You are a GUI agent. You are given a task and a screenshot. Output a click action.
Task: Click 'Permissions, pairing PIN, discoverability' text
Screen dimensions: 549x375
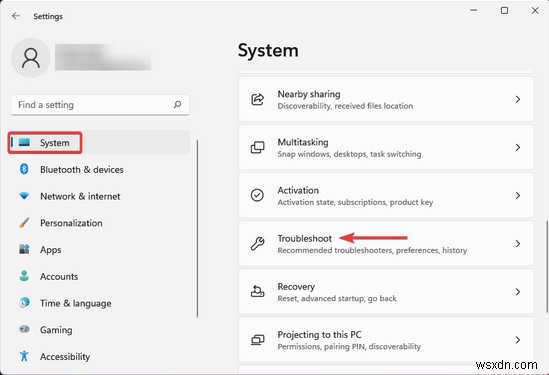[x=349, y=346]
